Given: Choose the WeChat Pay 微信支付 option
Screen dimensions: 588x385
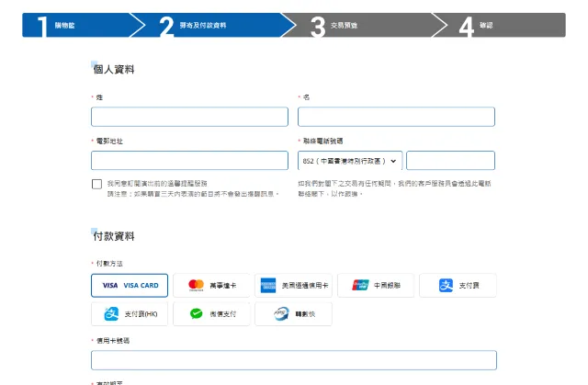Looking at the screenshot, I should (211, 313).
